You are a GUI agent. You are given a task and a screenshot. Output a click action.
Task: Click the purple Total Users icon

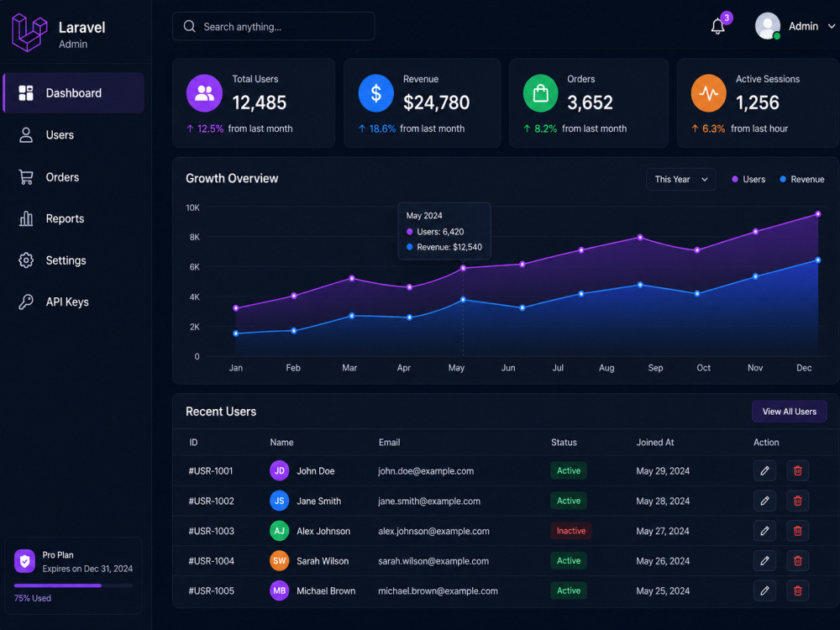click(x=204, y=93)
